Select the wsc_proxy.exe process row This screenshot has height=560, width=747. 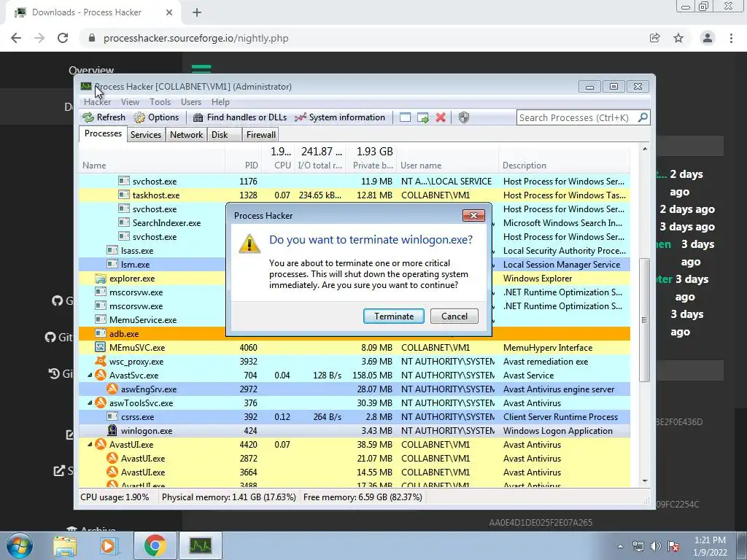[x=355, y=362]
